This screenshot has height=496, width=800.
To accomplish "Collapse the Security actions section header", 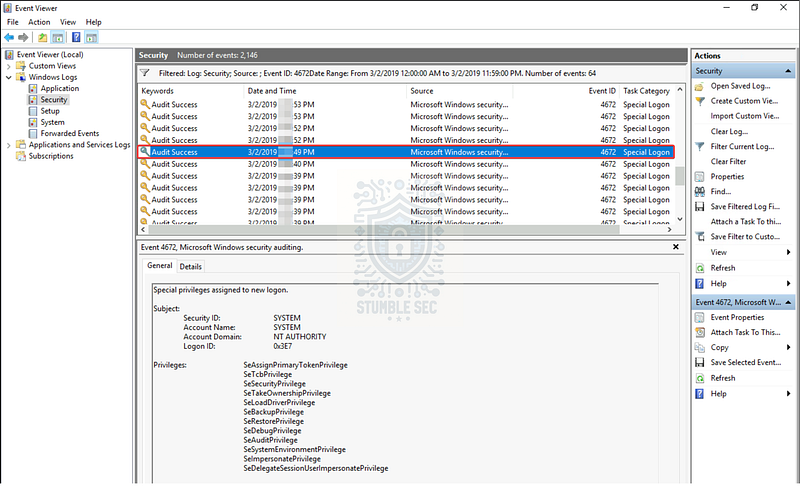I will (x=788, y=71).
